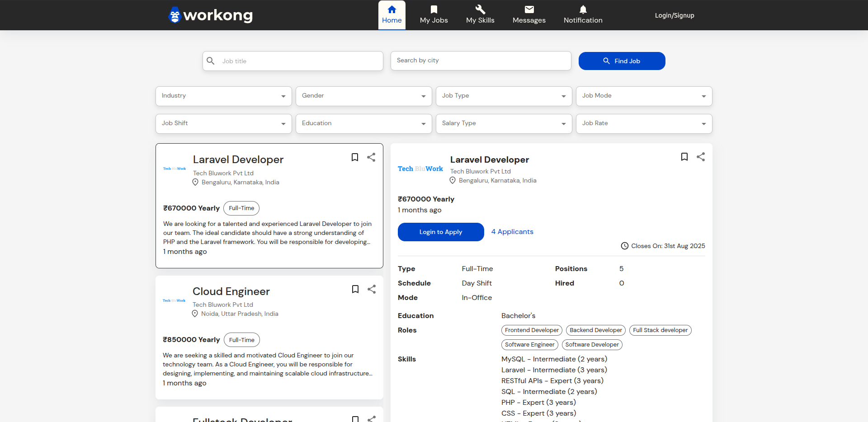Click 'PHP - Expert (3 years)' skill
The image size is (868, 422).
coord(538,403)
